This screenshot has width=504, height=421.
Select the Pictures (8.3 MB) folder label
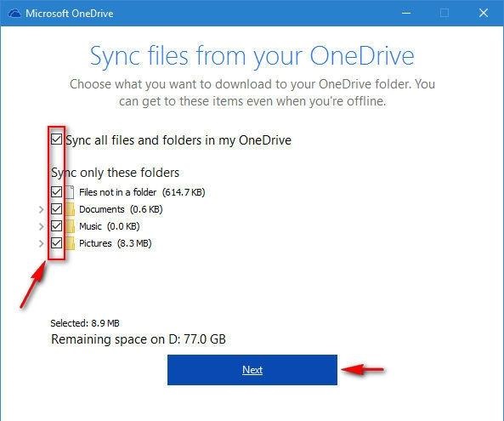(x=115, y=243)
